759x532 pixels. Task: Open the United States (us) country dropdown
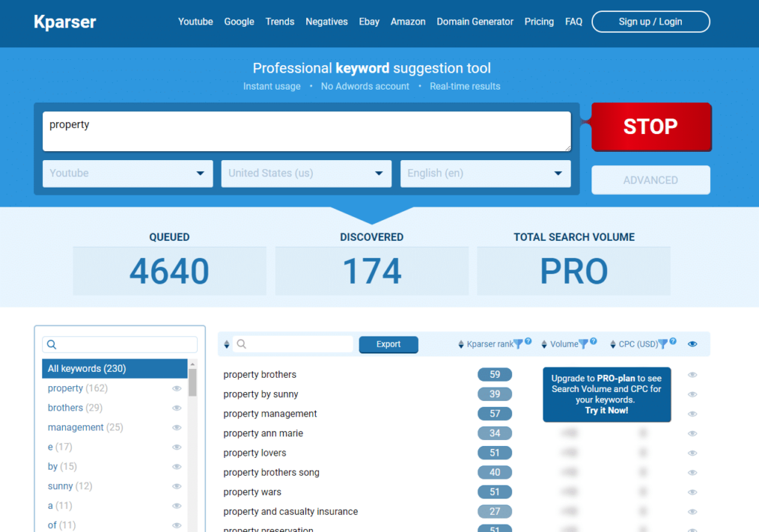[306, 173]
